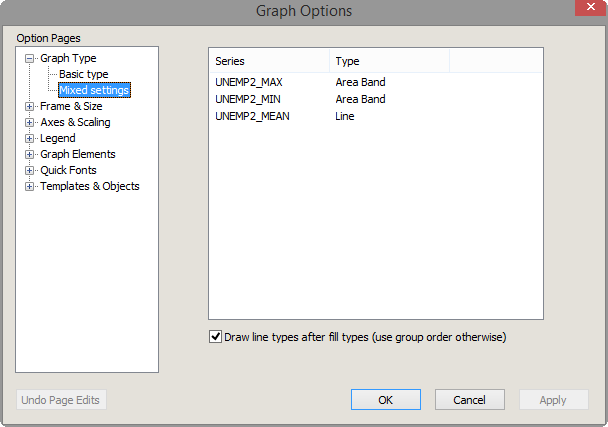Open the Legend option page

[x=57, y=138]
